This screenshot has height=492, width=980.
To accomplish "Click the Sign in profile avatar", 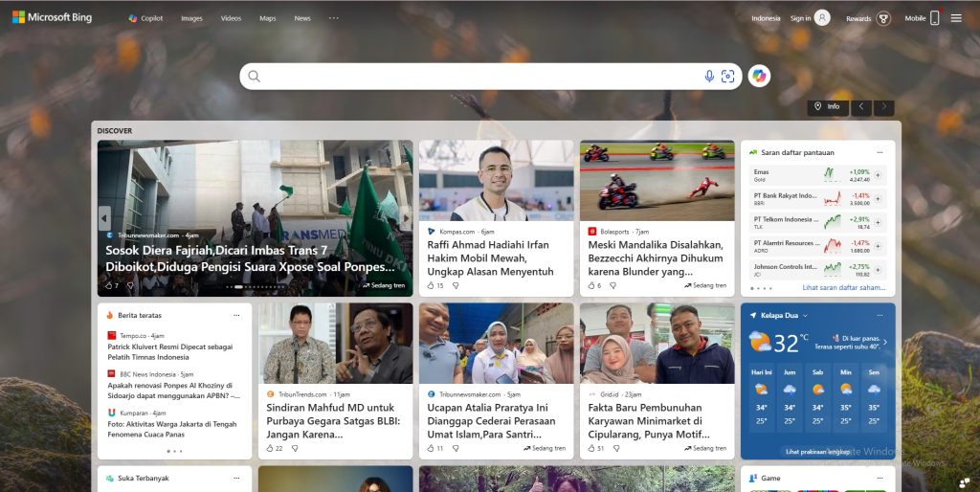I will 822,18.
